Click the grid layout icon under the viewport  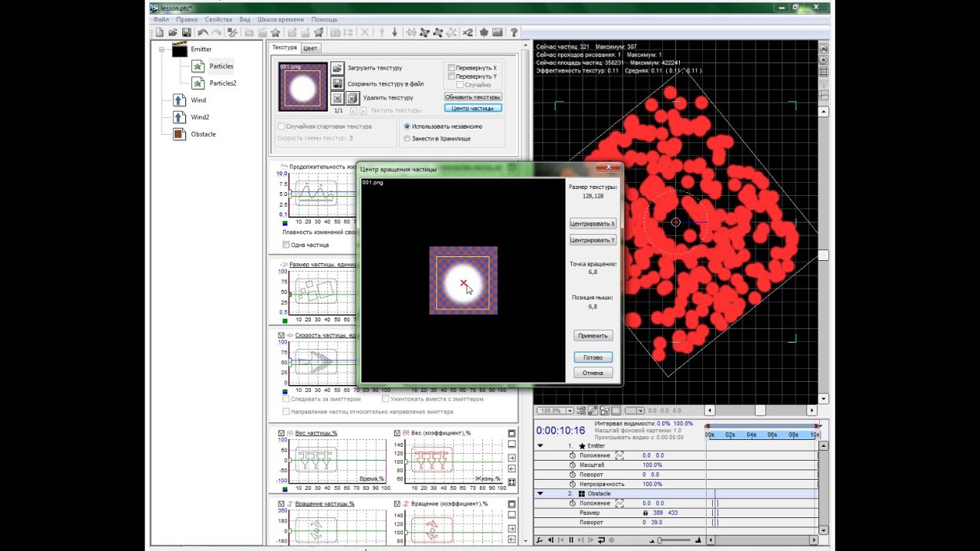coord(605,411)
